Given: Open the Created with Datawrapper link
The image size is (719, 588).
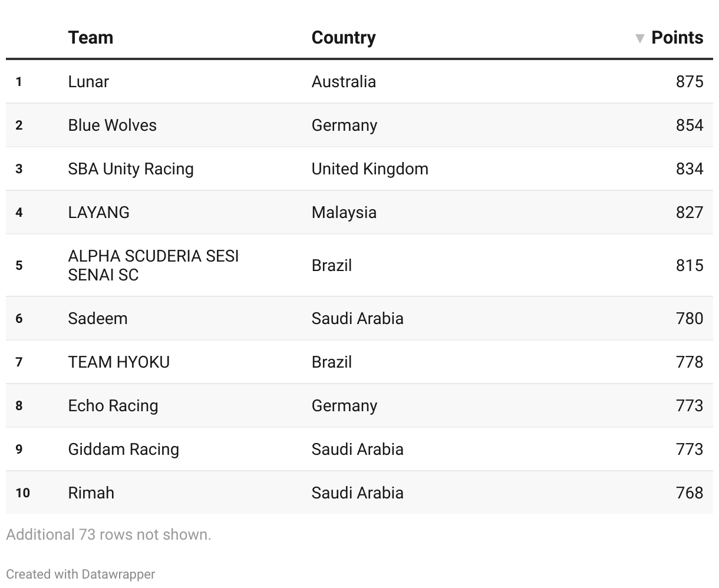Looking at the screenshot, I should [x=81, y=574].
